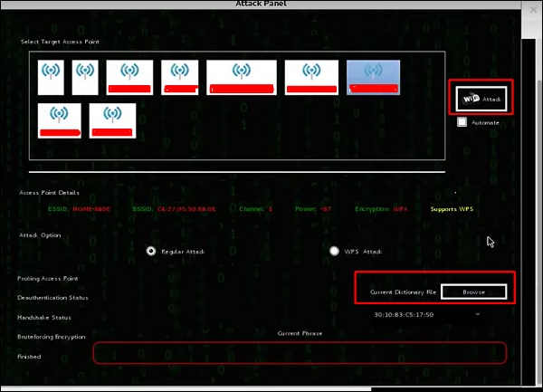This screenshot has width=543, height=392.
Task: Click the Supports WPS label
Action: click(x=452, y=209)
